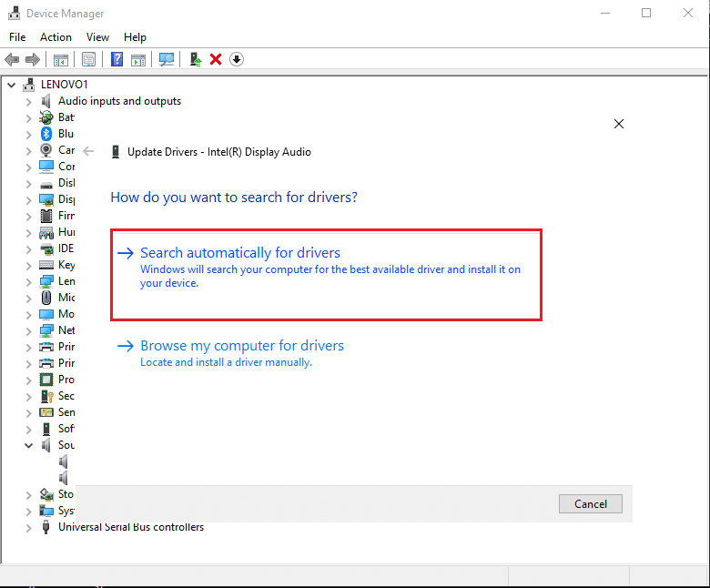This screenshot has width=710, height=588.
Task: Open the Properties toolbar icon
Action: (89, 59)
